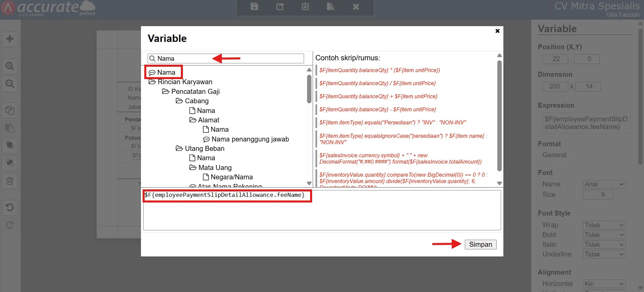This screenshot has height=292, width=644.
Task: Click the save disk icon in top toolbar
Action: [x=254, y=7]
